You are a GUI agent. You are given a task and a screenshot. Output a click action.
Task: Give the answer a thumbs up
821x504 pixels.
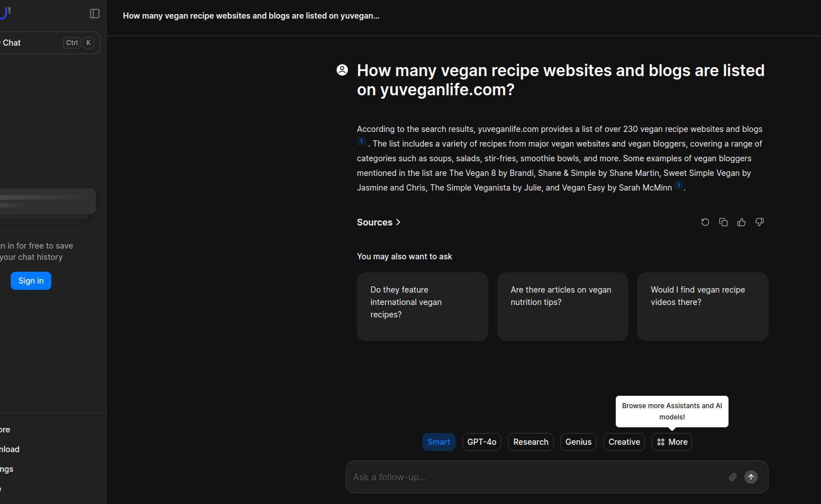coord(741,222)
